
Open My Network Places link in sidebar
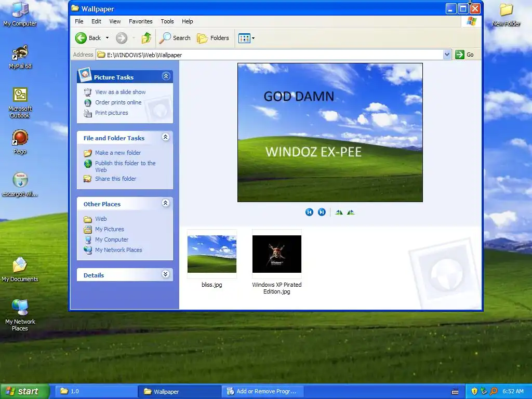(118, 250)
